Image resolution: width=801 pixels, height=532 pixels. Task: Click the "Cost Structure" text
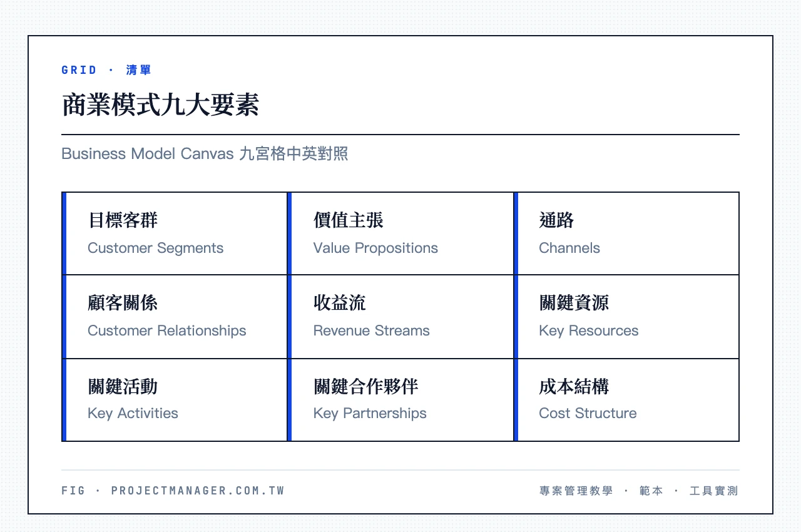(588, 413)
